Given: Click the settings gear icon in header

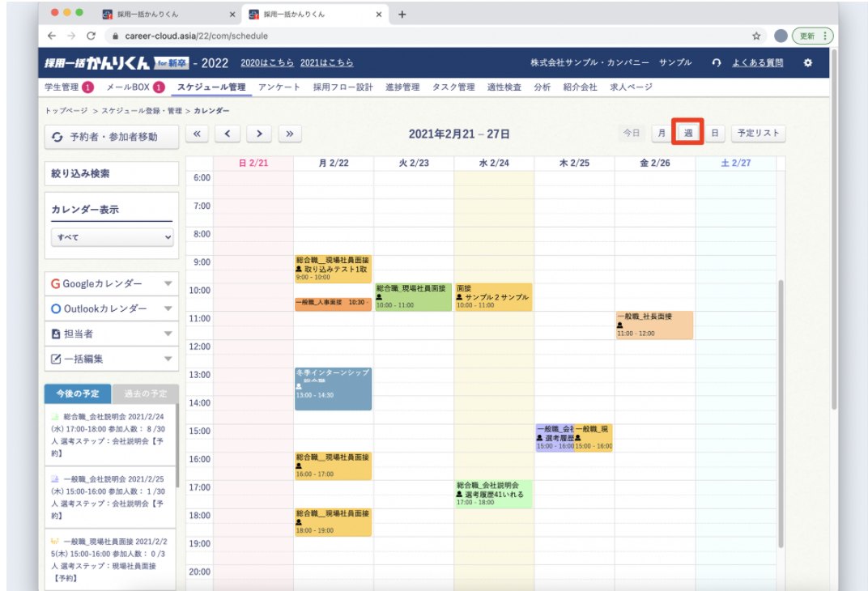Looking at the screenshot, I should click(x=807, y=63).
